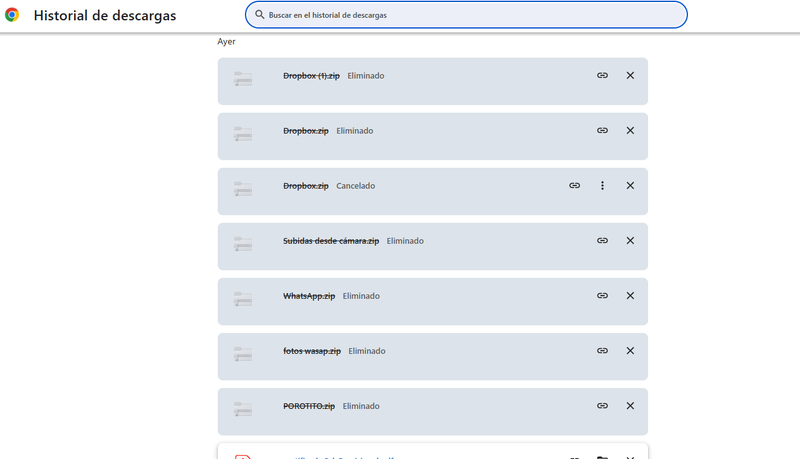Copy the POROTITO.zip download link
The width and height of the screenshot is (800, 459).
602,405
